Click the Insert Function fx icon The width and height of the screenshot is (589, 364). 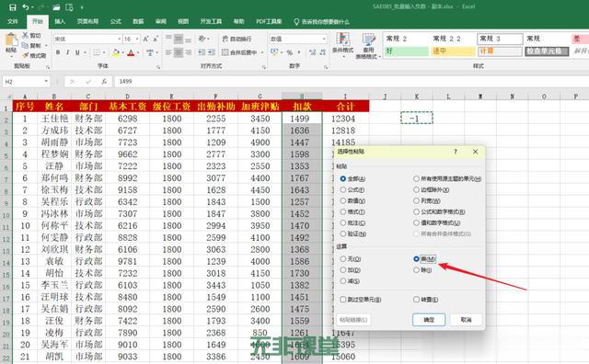(x=104, y=82)
